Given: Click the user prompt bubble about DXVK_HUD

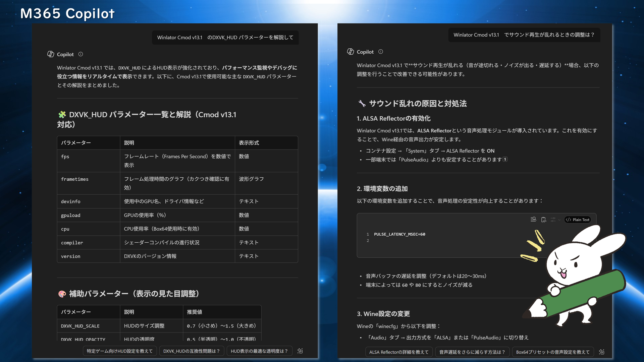Looking at the screenshot, I should (225, 38).
